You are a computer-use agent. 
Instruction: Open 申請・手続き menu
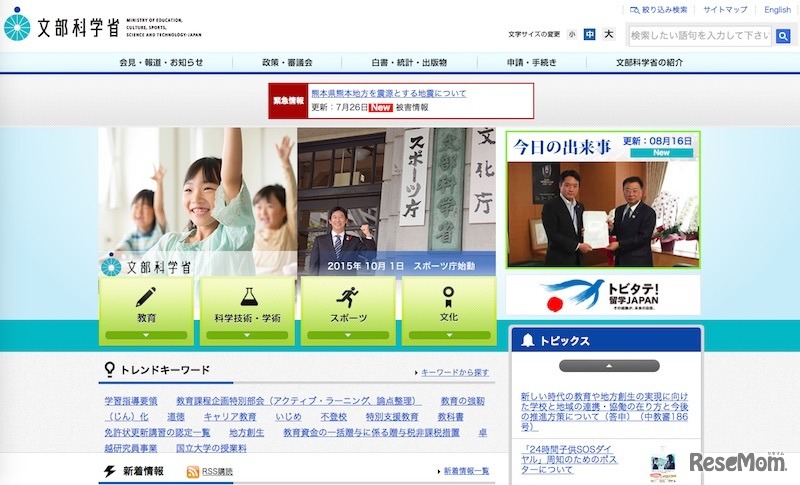(532, 63)
